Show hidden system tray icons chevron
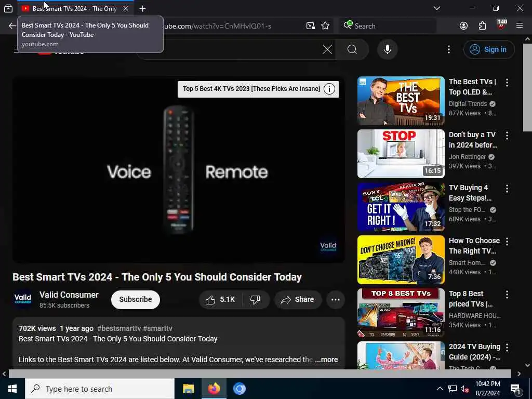 point(440,389)
